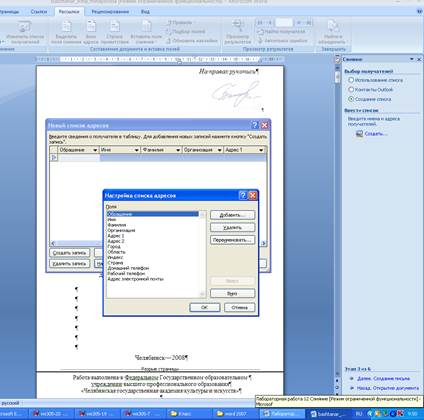The width and height of the screenshot is (424, 420).
Task: Select the Индекс field in the list
Action: click(x=115, y=257)
